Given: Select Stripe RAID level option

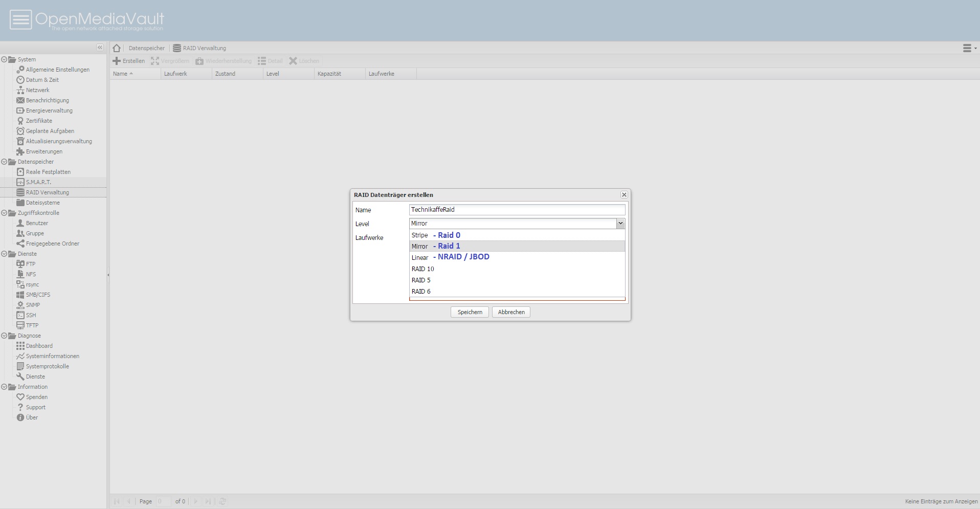Looking at the screenshot, I should click(517, 235).
